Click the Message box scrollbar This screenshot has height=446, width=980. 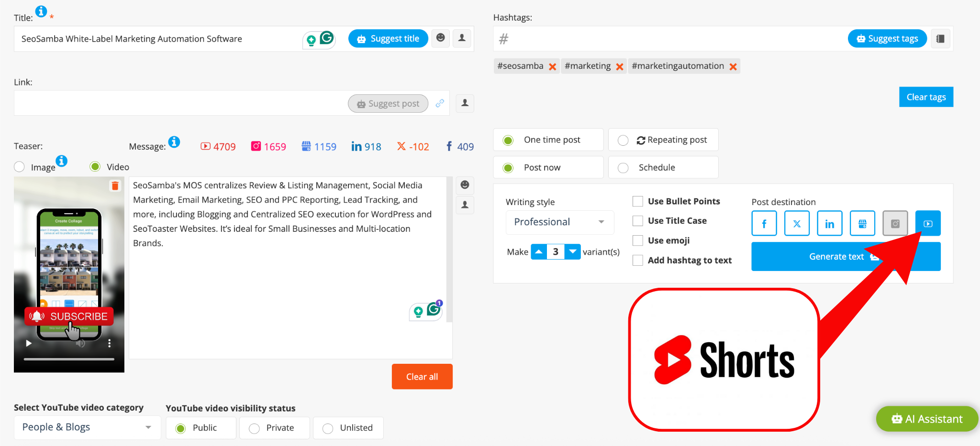coord(449,250)
